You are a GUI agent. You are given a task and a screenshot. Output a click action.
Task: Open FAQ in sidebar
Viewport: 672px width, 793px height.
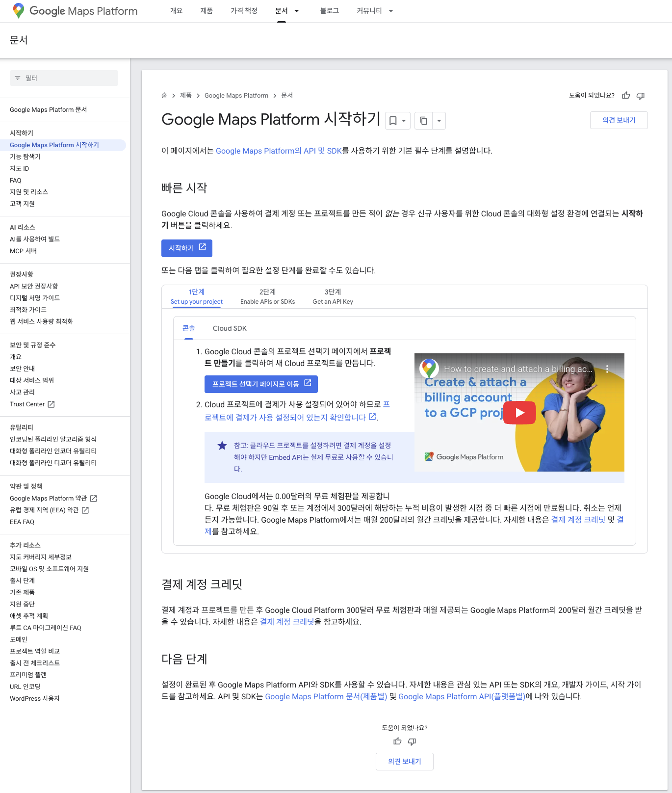pyautogui.click(x=16, y=180)
